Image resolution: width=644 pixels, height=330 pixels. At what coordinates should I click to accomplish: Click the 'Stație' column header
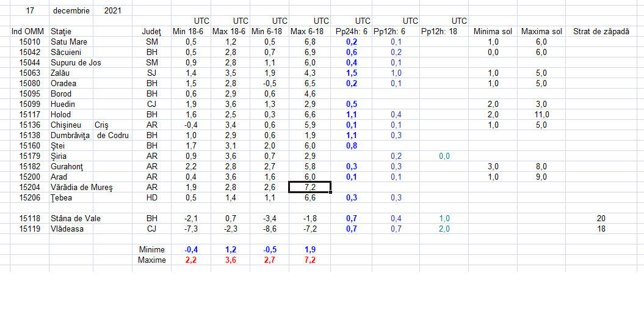click(x=71, y=31)
